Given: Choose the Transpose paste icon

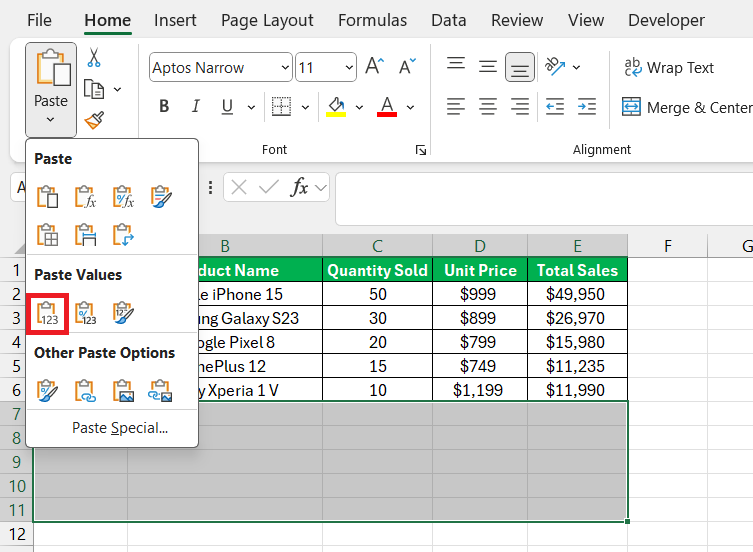Looking at the screenshot, I should click(123, 235).
